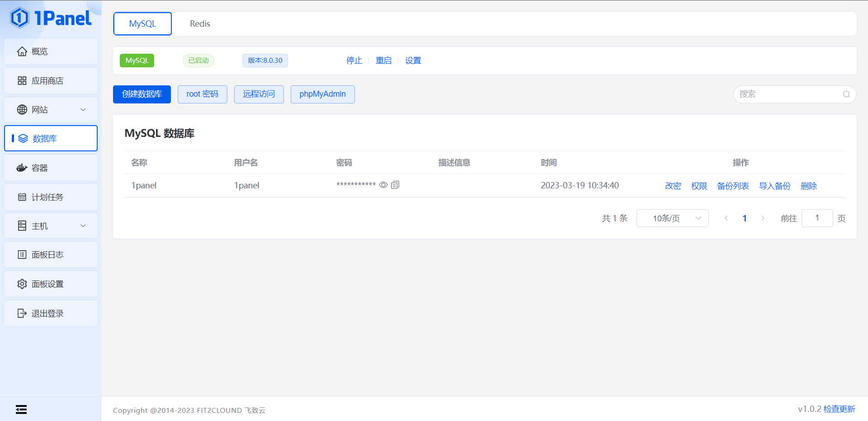
Task: Open 备份列表 for the 1panel database
Action: tap(733, 186)
